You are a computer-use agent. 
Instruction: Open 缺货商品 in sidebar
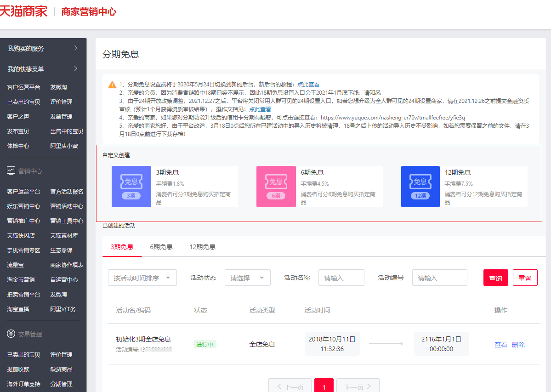(x=61, y=369)
